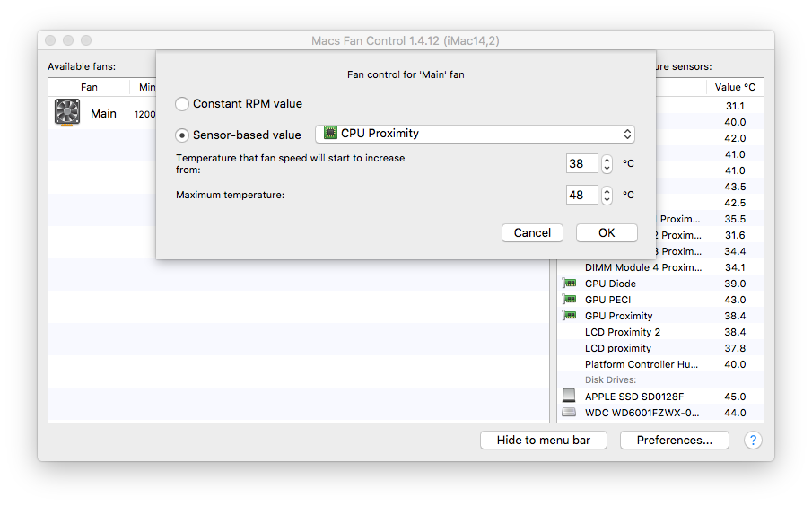Click the Value °C column header
Image resolution: width=812 pixels, height=506 pixels.
tap(735, 87)
